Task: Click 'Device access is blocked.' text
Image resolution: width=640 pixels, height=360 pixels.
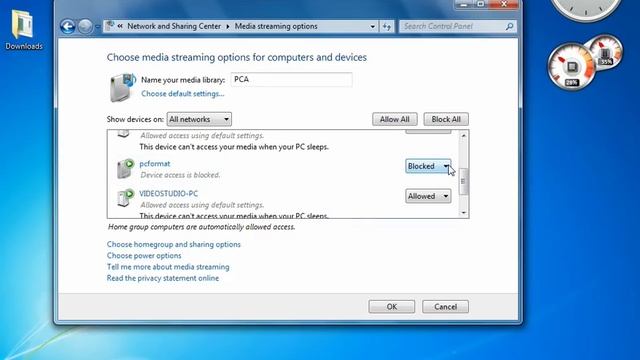Action: pos(180,175)
